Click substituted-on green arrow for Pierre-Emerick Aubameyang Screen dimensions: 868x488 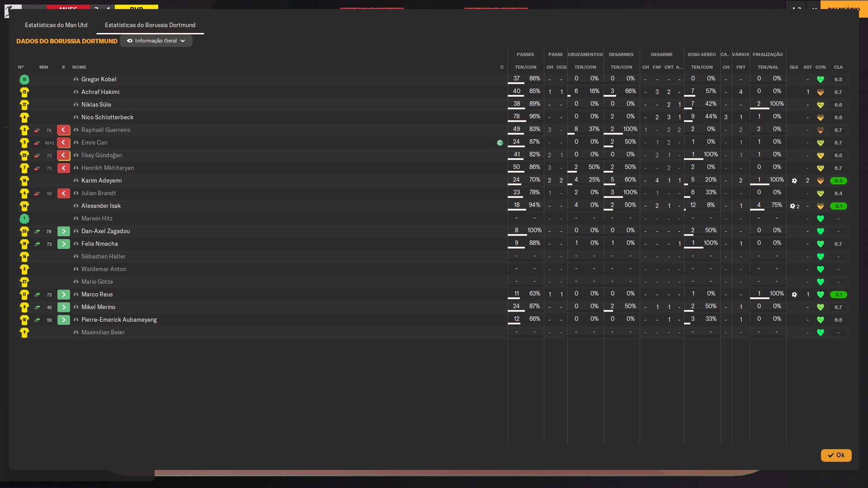pos(64,320)
